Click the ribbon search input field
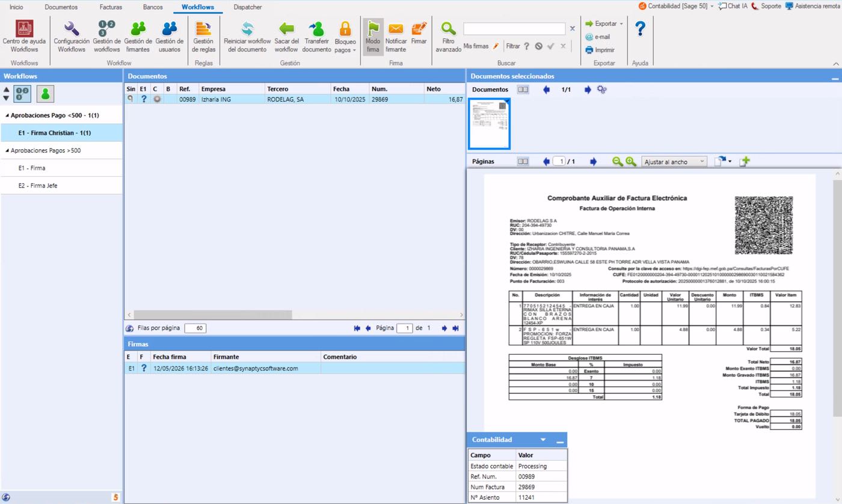 (514, 28)
